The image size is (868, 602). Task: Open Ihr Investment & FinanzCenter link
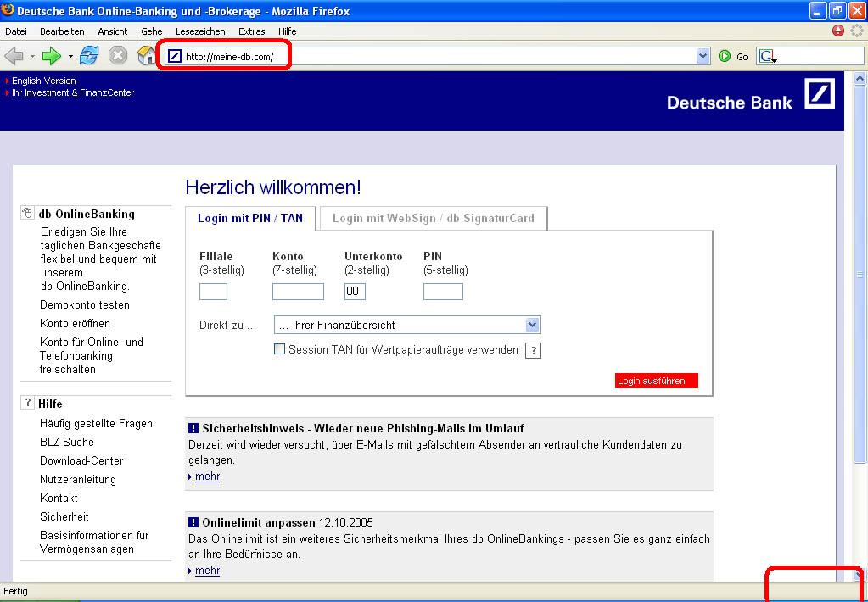pos(73,93)
